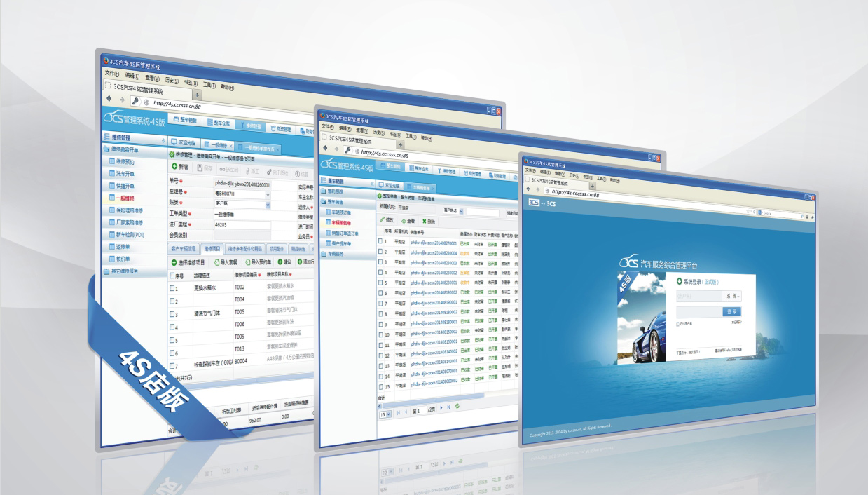
Task: Tick the checkbox for sales row 1
Action: [381, 242]
